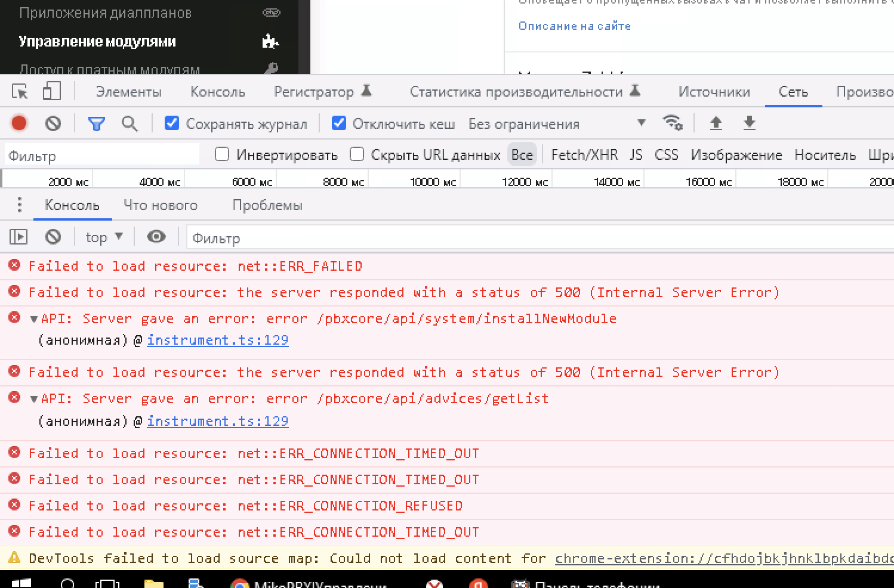Uncheck the Сохранять журнал option
Viewport: 894px width, 588px height.
pyautogui.click(x=172, y=122)
